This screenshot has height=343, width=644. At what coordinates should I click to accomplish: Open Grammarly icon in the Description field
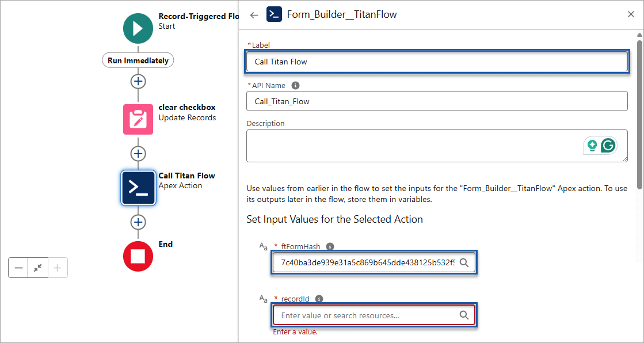coord(608,146)
